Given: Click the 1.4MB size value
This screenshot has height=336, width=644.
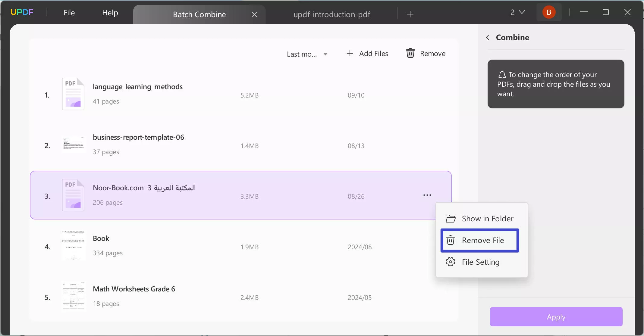Looking at the screenshot, I should click(250, 146).
